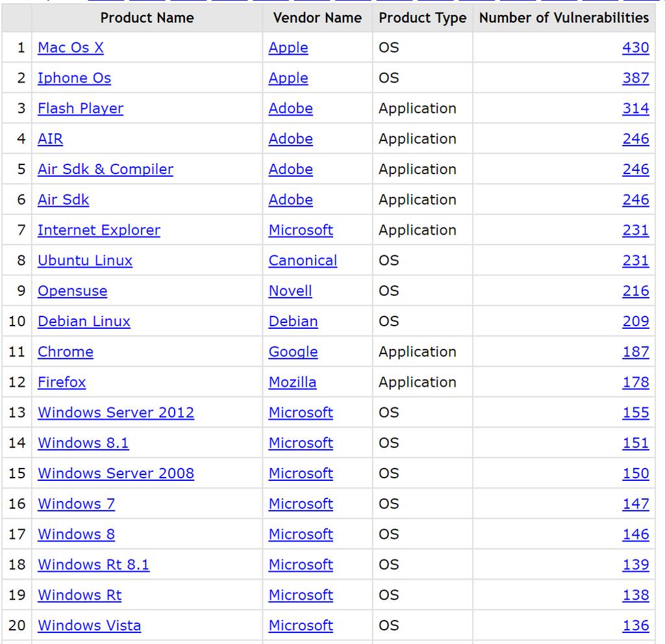
Task: Open the Debian Linux product link
Action: [x=84, y=322]
